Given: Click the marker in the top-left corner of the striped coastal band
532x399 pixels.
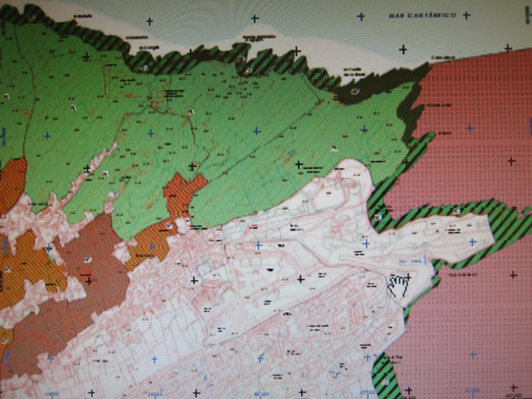Looking at the screenshot, I should (x=32, y=18).
